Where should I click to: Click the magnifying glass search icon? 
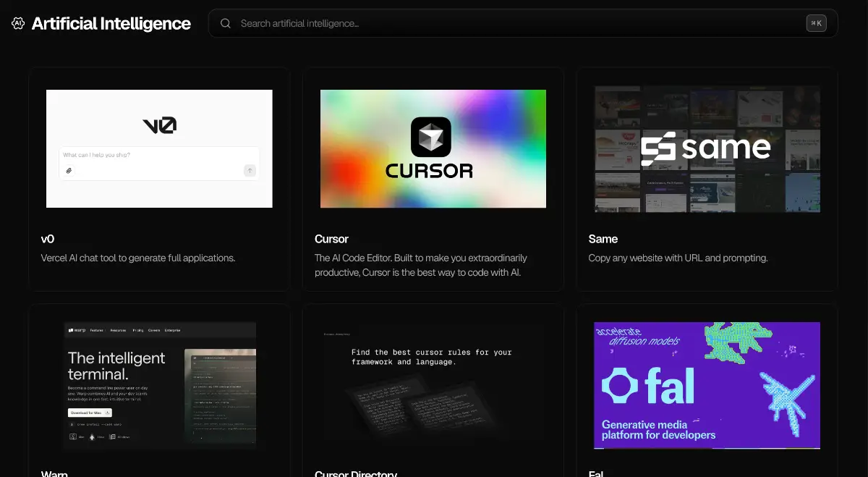226,23
